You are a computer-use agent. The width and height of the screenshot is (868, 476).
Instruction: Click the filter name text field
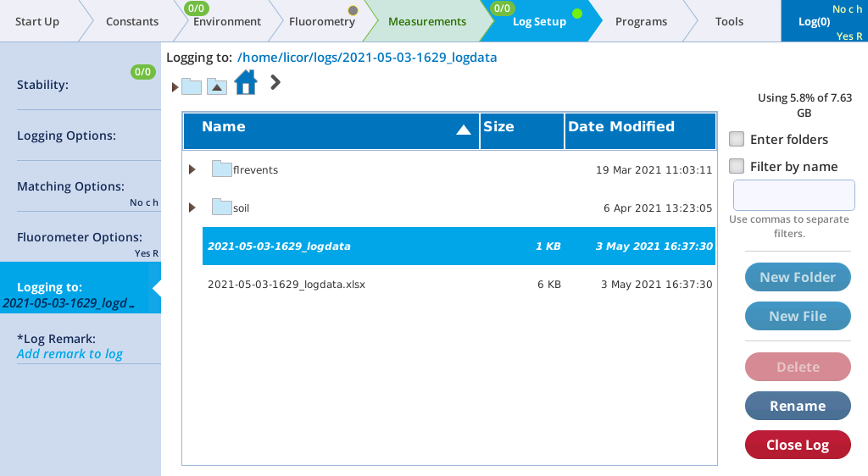click(793, 195)
